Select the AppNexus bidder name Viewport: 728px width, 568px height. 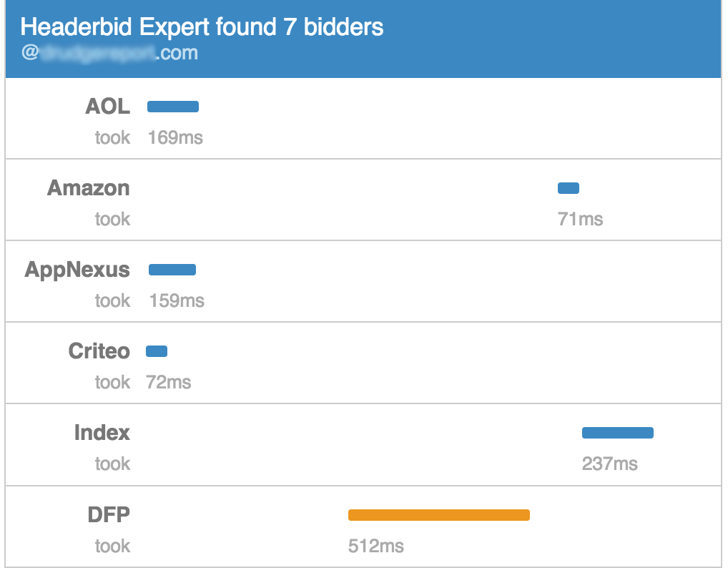pyautogui.click(x=77, y=270)
